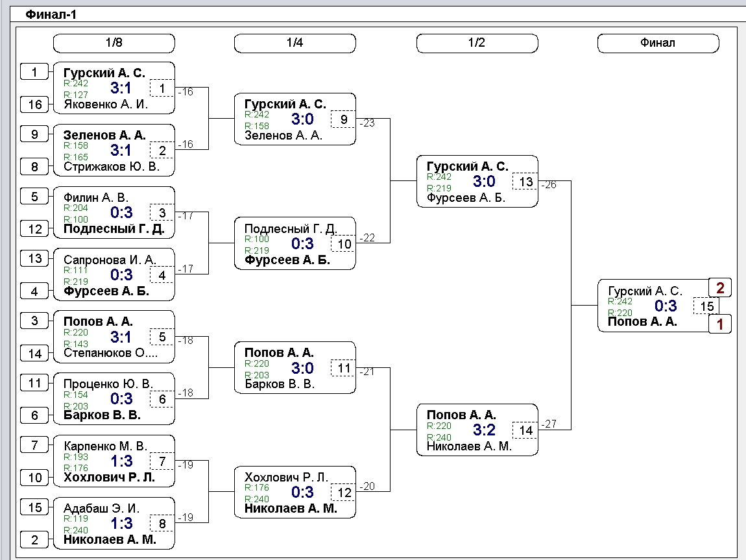The image size is (746, 560).
Task: Click seed box number 6
Action: point(34,415)
